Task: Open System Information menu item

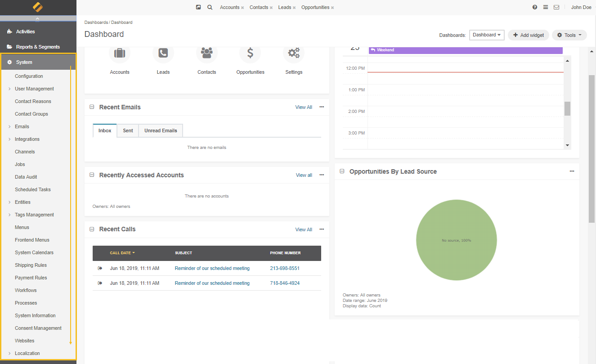Action: pos(35,315)
